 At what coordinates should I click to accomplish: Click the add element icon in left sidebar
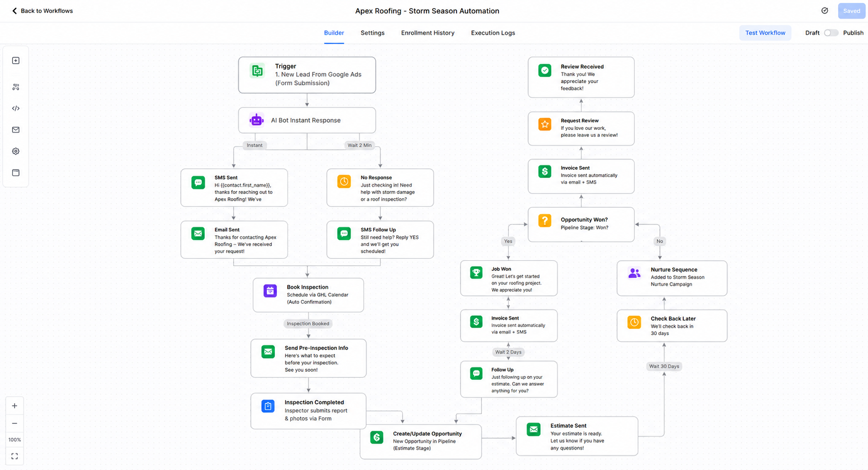coord(16,61)
